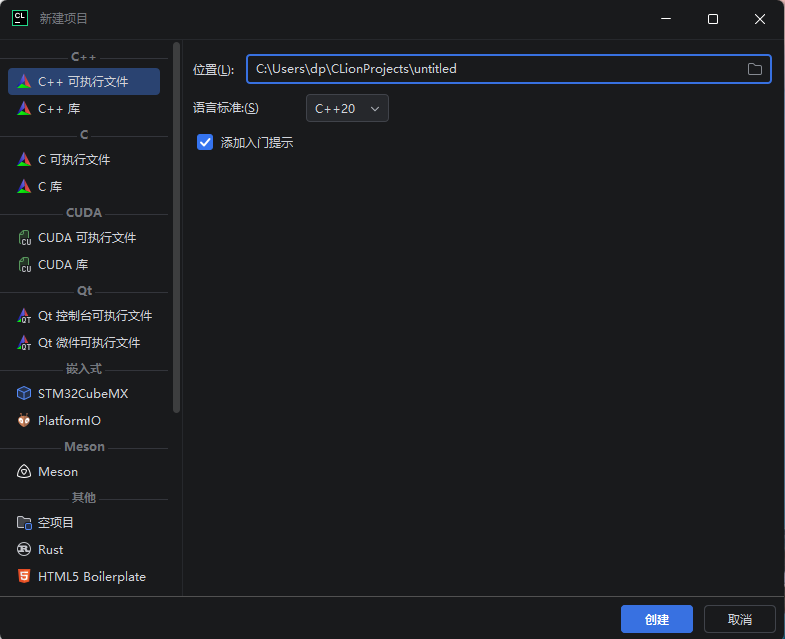Screen dimensions: 785x639
Task: Choose the C 库 CMake icon
Action: [24, 186]
